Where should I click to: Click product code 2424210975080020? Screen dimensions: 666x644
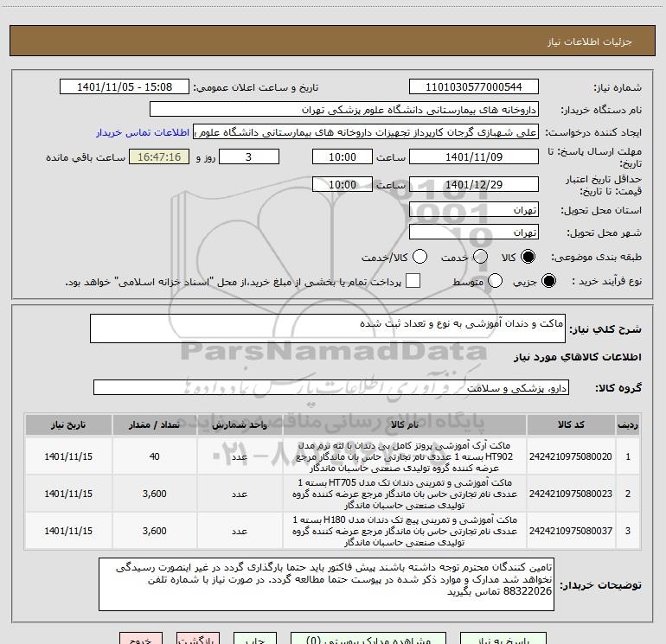tap(571, 456)
